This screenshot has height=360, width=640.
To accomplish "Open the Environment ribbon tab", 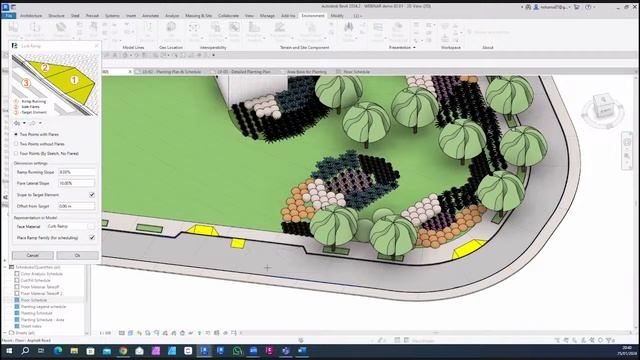I will (x=313, y=16).
